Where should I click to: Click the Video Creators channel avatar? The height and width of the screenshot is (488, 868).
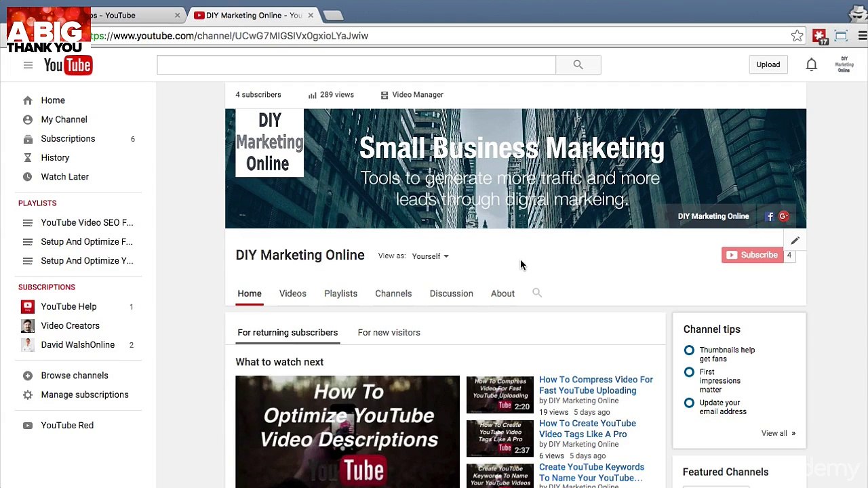(28, 325)
